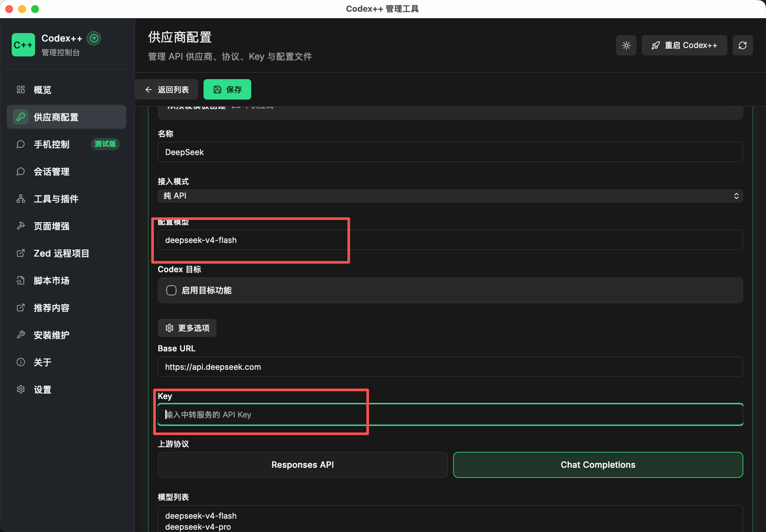Open 工具与插件 in sidebar
The image size is (766, 532).
[66, 199]
